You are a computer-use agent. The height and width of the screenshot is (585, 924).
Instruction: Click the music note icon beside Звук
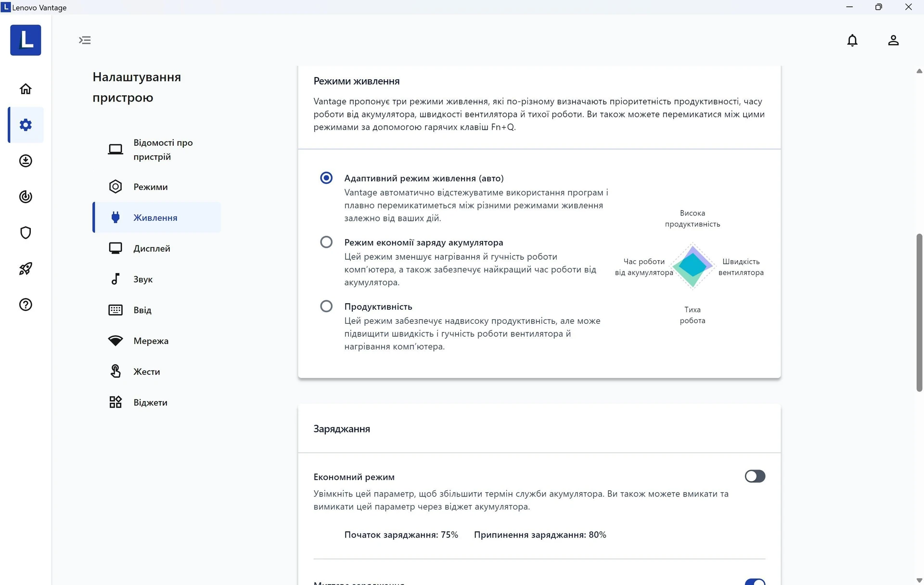pos(115,279)
